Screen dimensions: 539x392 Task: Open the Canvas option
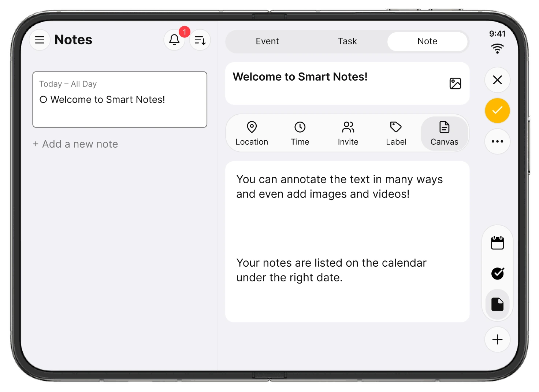(x=444, y=133)
